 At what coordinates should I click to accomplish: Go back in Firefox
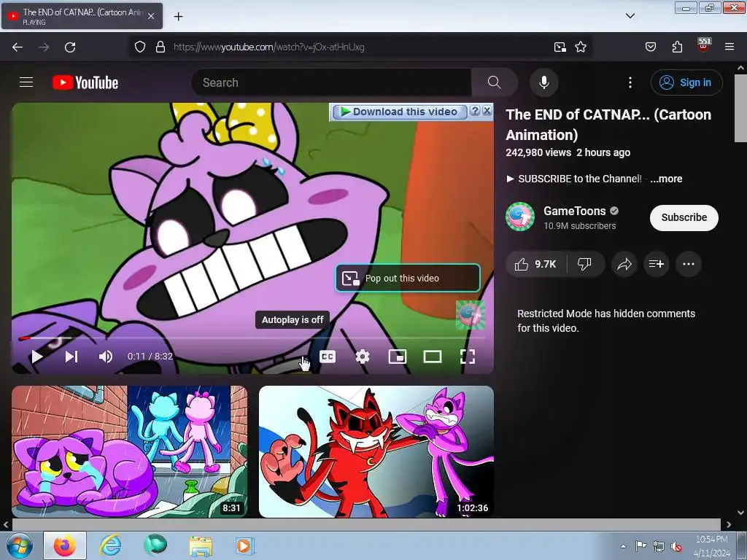pos(18,47)
